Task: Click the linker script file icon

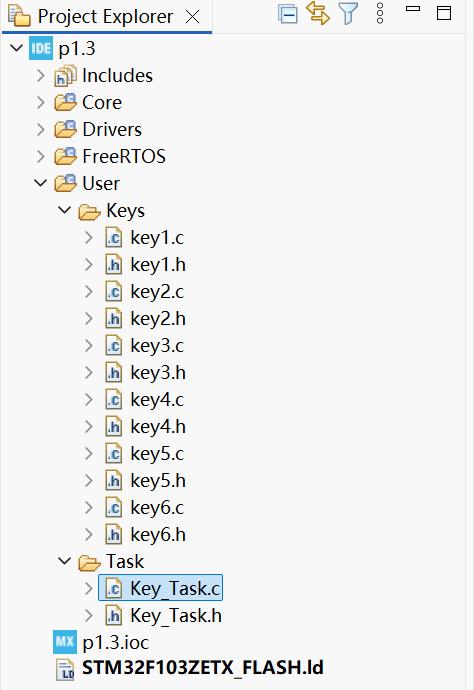Action: tap(65, 670)
